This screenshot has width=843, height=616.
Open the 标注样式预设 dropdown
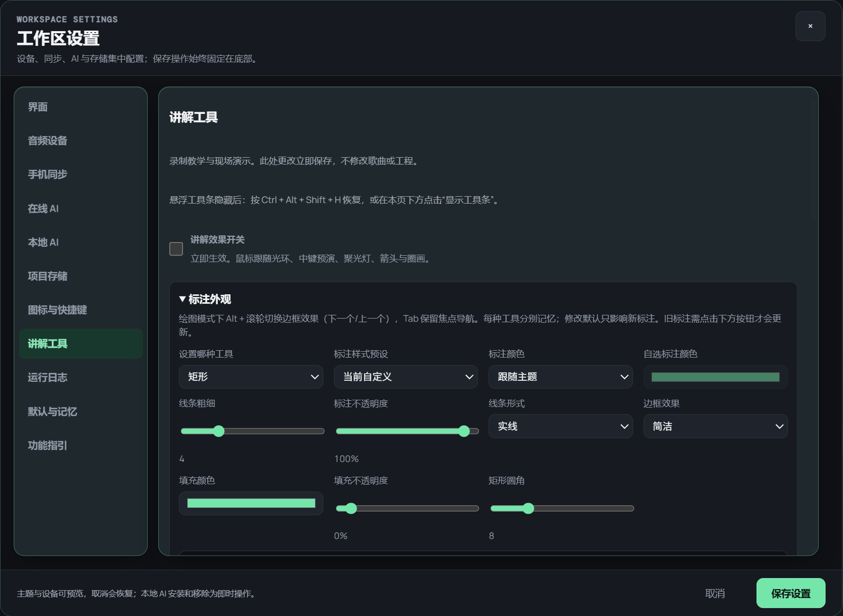pos(406,377)
